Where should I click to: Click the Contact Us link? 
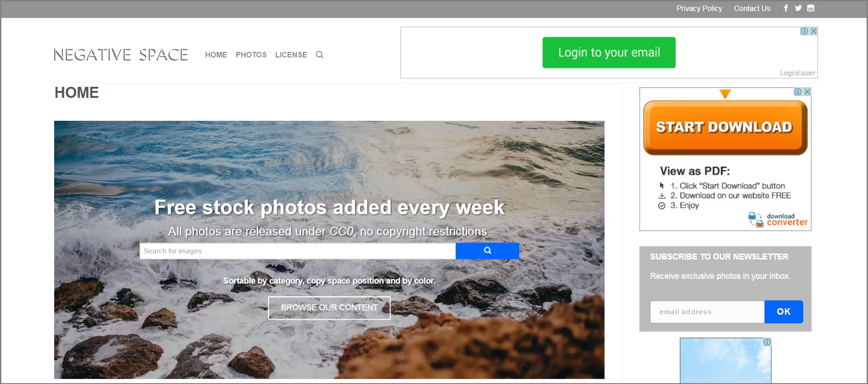pyautogui.click(x=752, y=8)
